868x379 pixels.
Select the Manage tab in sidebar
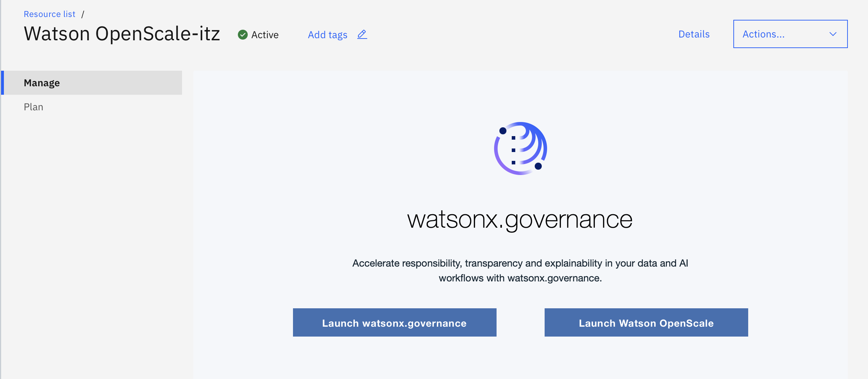pos(92,83)
